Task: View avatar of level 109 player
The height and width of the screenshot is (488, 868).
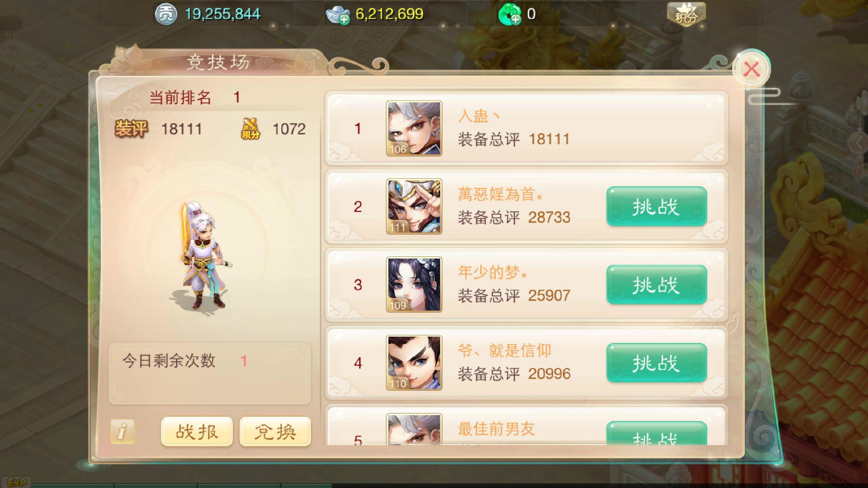Action: coord(414,285)
